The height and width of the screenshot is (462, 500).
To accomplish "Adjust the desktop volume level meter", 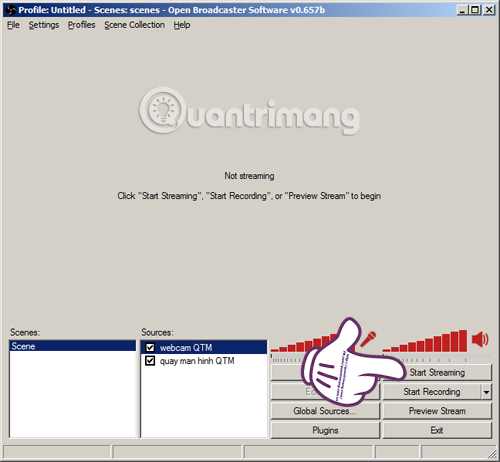I will coord(425,341).
